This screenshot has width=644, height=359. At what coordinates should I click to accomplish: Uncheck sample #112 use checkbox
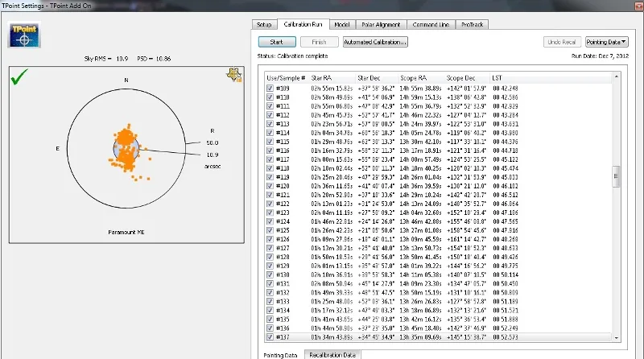point(270,115)
